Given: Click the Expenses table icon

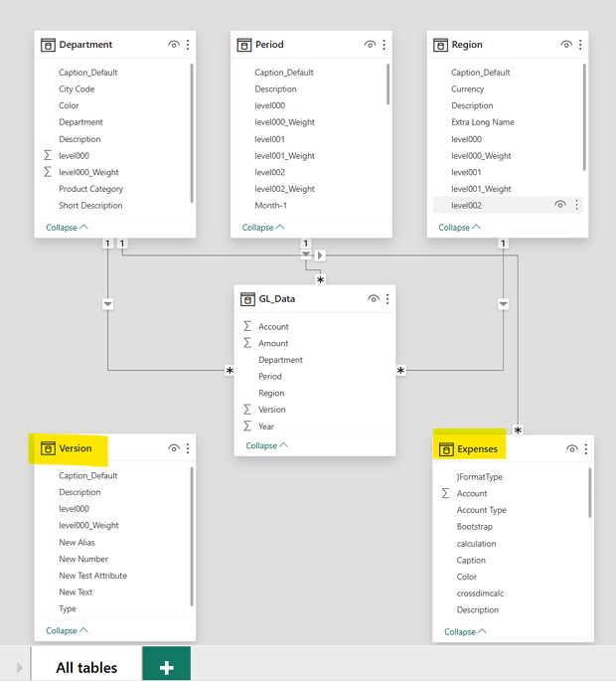Looking at the screenshot, I should (446, 449).
